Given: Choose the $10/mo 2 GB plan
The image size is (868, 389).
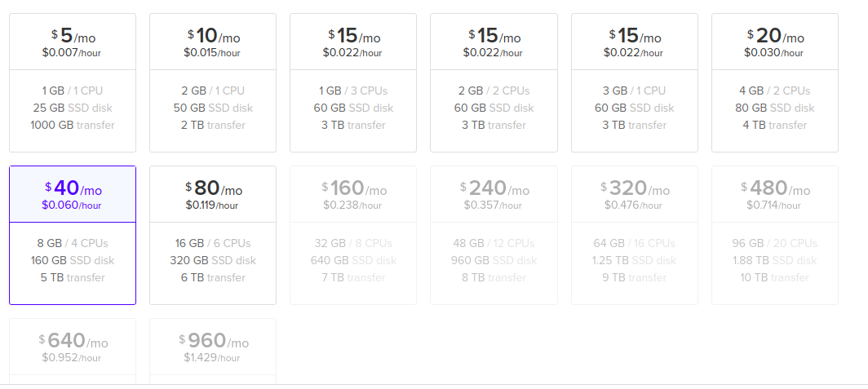Looking at the screenshot, I should (212, 82).
